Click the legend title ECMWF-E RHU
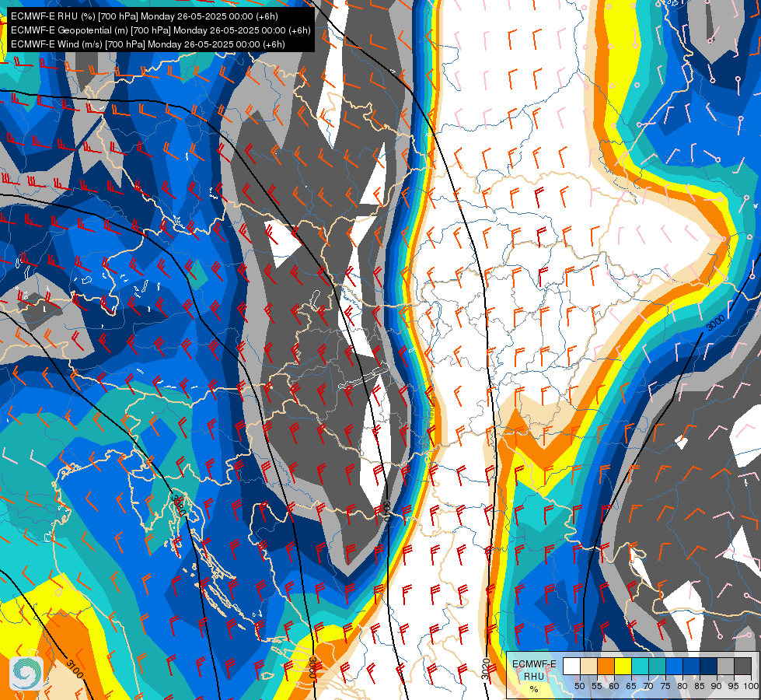This screenshot has width=761, height=700. point(534,670)
